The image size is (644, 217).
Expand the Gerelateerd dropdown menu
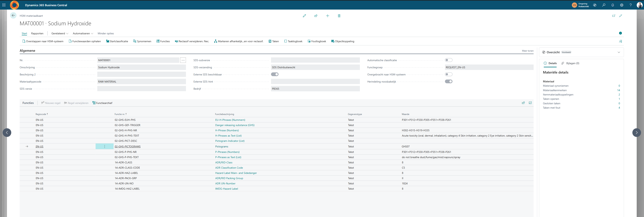[60, 34]
